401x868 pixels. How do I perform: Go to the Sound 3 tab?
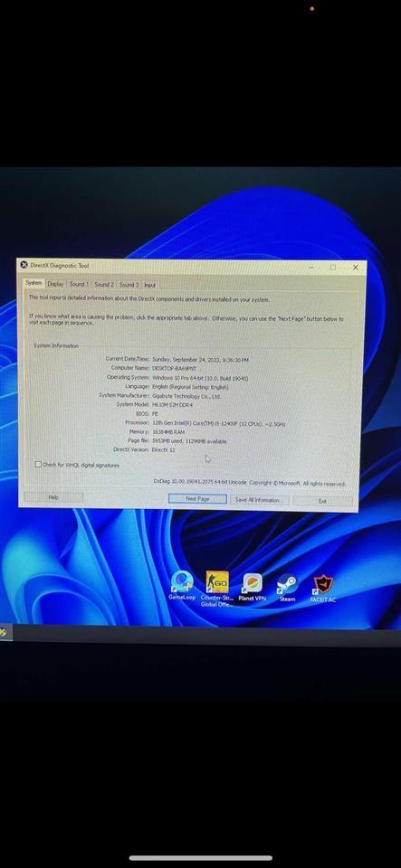click(129, 285)
